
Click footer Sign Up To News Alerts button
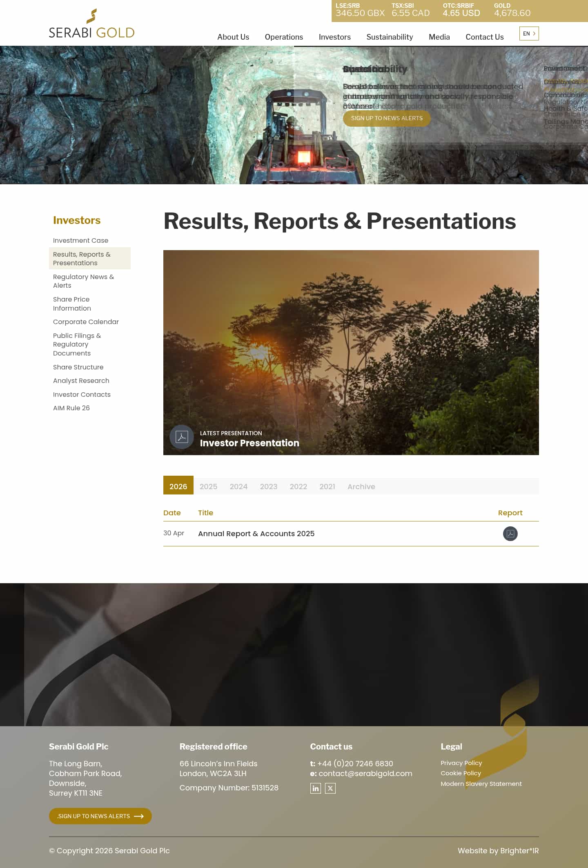click(x=100, y=816)
